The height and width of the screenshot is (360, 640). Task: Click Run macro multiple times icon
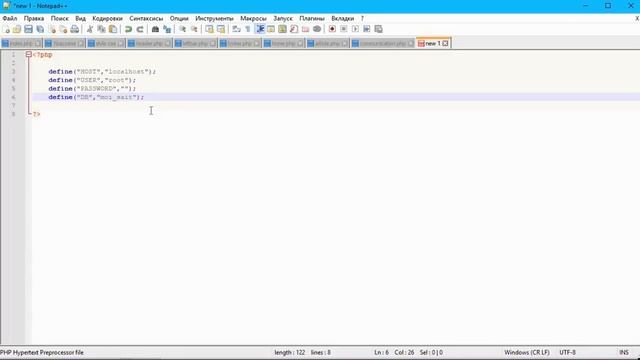367,29
